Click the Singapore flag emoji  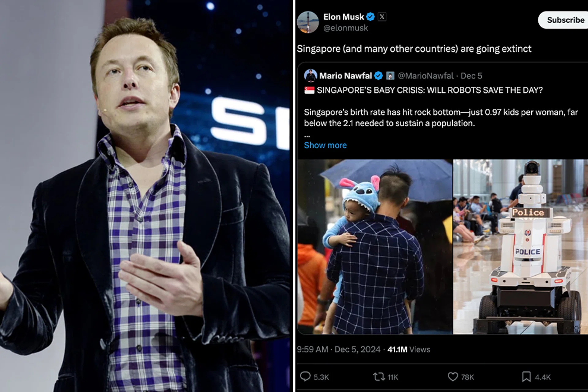click(309, 90)
